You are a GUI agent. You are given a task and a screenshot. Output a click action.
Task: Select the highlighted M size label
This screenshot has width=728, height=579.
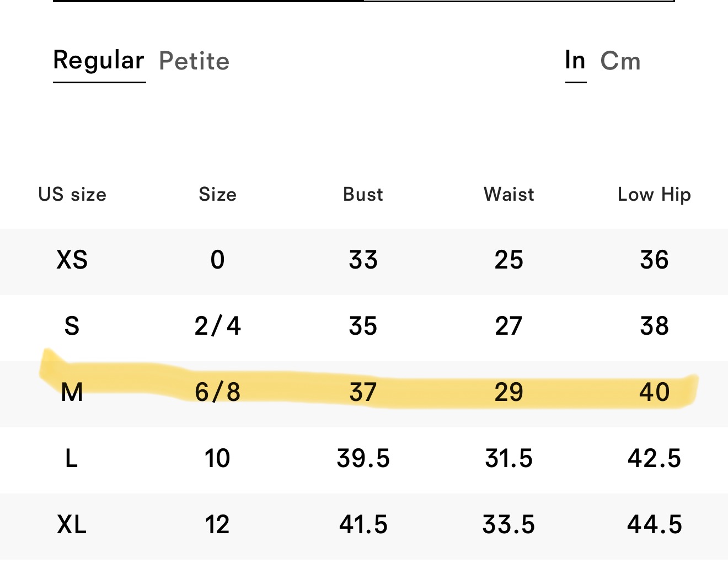pos(72,392)
